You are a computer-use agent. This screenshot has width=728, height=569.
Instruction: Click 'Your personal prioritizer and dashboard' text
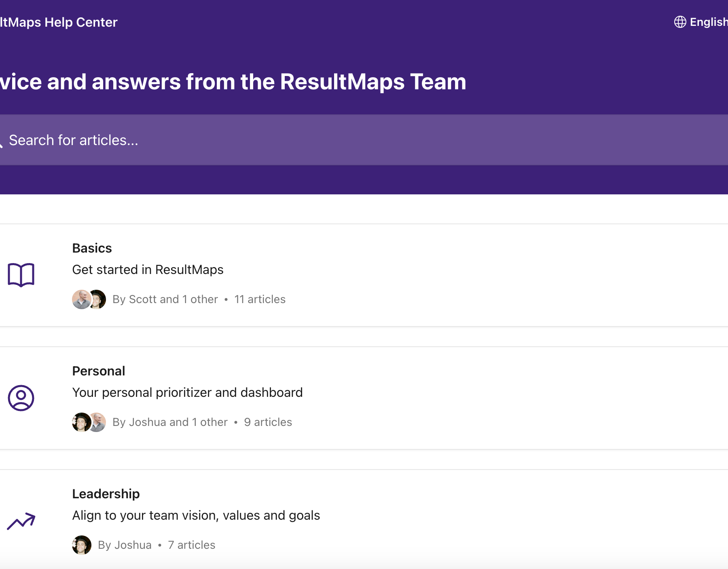pyautogui.click(x=187, y=392)
